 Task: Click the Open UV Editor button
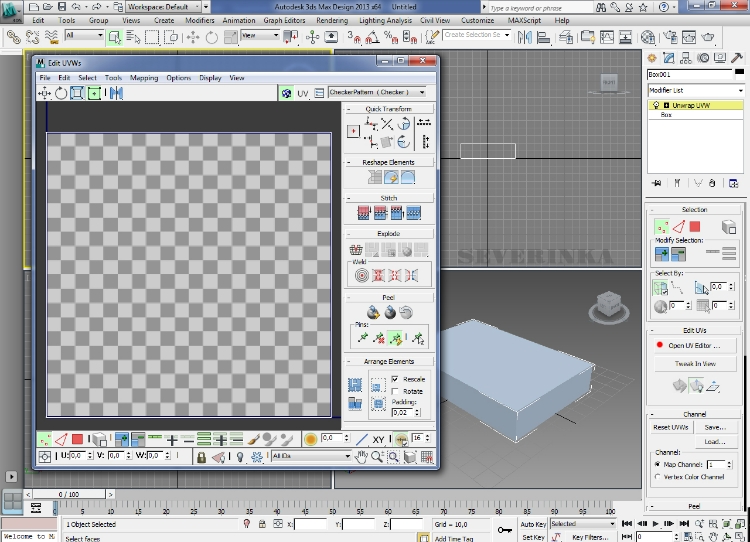tap(694, 345)
